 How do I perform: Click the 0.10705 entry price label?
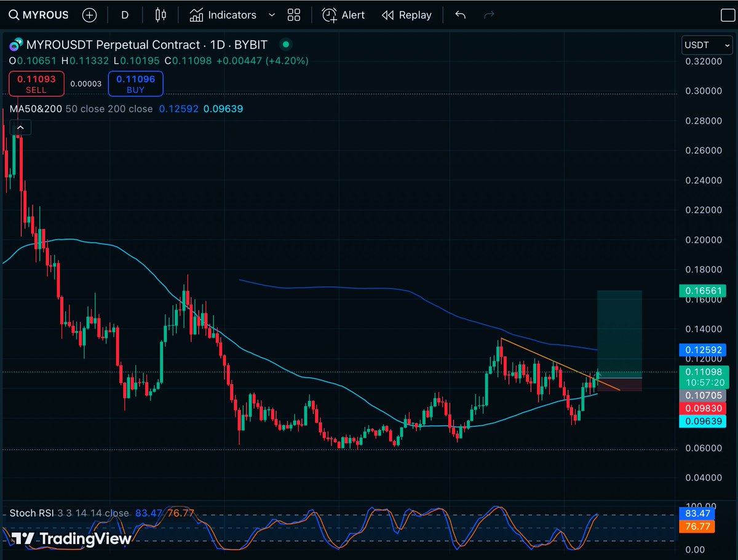(702, 396)
